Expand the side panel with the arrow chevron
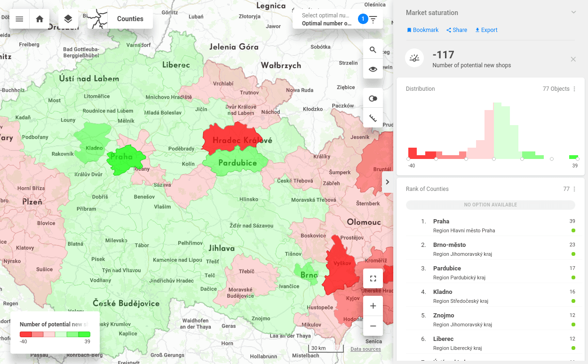588x364 pixels. pyautogui.click(x=387, y=182)
